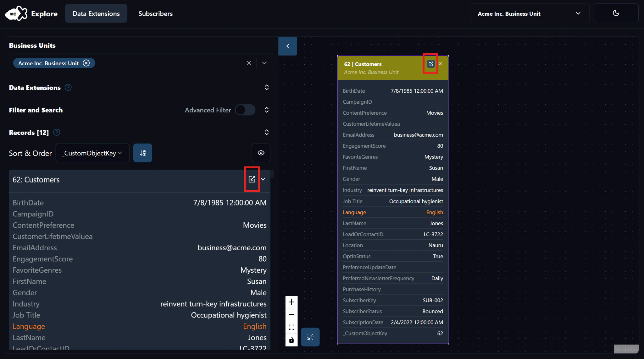Click the magic wand auto-layout button
This screenshot has height=359, width=644.
(x=310, y=337)
